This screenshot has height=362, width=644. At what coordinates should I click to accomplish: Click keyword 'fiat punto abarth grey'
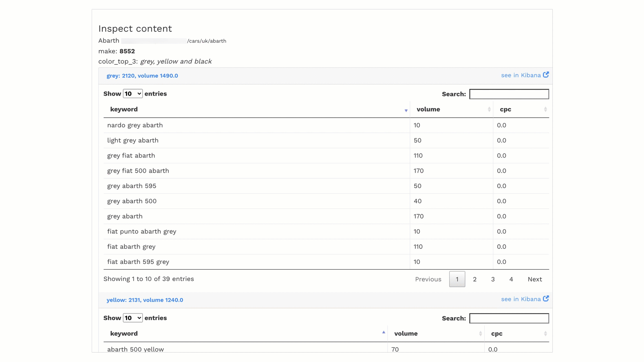pyautogui.click(x=142, y=232)
